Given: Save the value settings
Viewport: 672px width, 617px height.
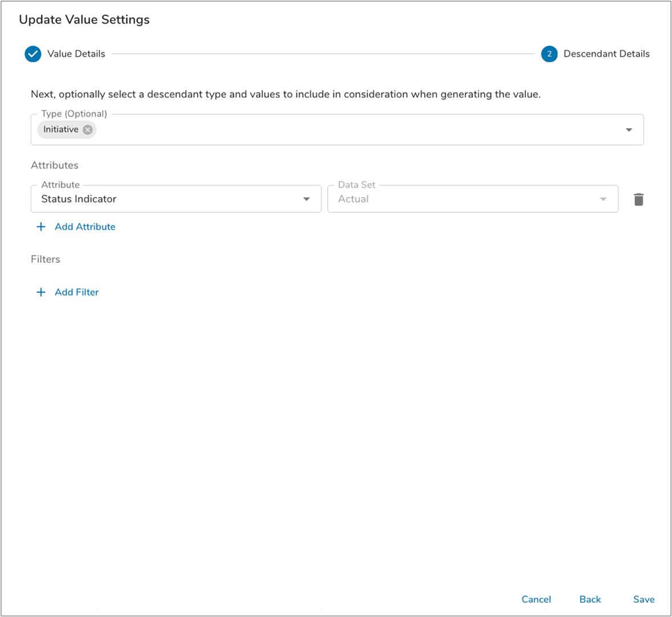Looking at the screenshot, I should tap(643, 599).
